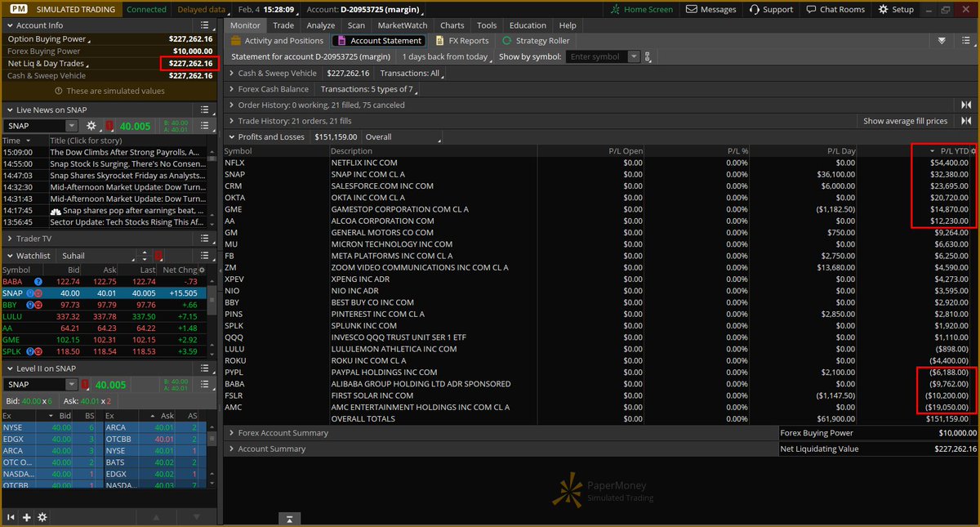This screenshot has width=980, height=527.
Task: Open the FX Reports subtab
Action: coord(462,41)
